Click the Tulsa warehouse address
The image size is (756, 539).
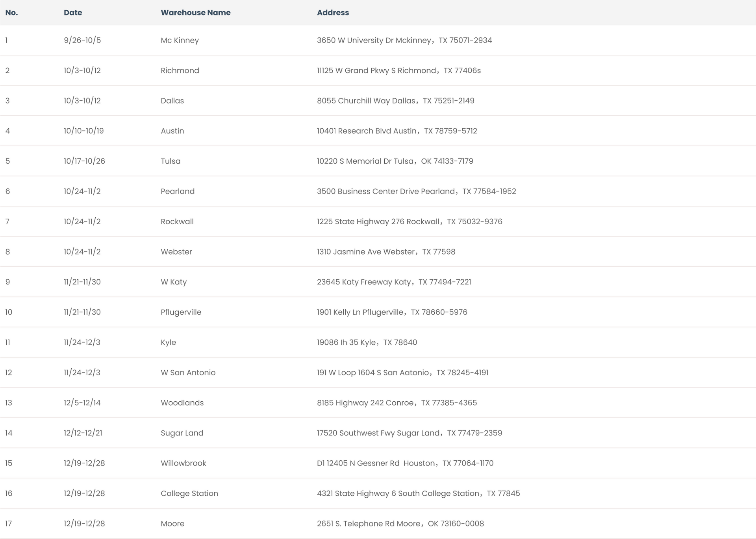click(395, 161)
